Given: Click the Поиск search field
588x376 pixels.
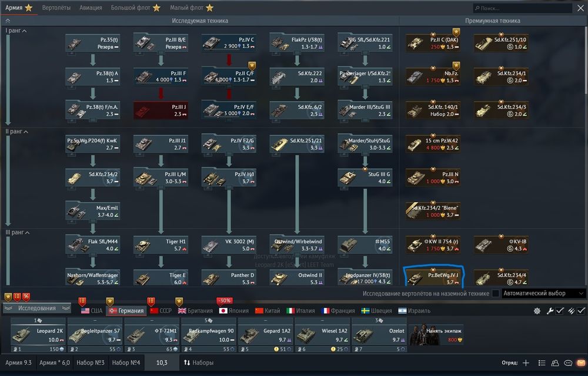Looking at the screenshot, I should [522, 8].
